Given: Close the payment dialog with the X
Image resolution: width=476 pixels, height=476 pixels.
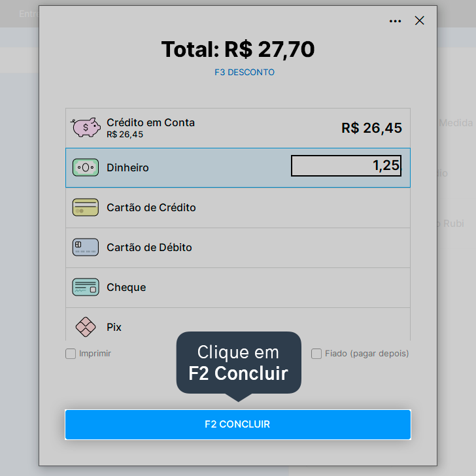Looking at the screenshot, I should click(419, 21).
